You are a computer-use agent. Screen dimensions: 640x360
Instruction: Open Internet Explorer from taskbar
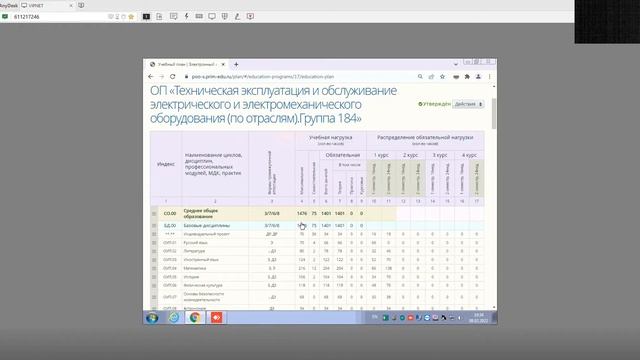click(x=174, y=318)
